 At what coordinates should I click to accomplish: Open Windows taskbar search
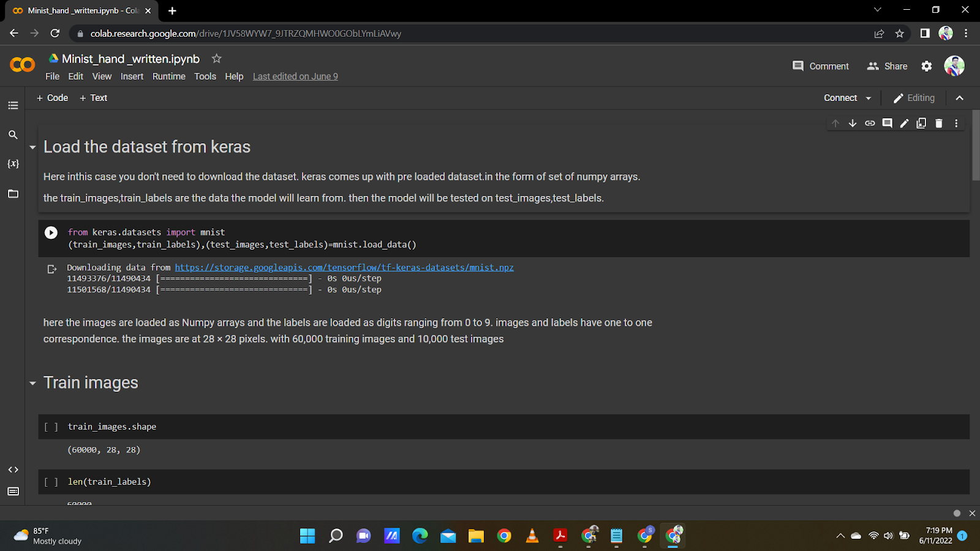click(336, 536)
